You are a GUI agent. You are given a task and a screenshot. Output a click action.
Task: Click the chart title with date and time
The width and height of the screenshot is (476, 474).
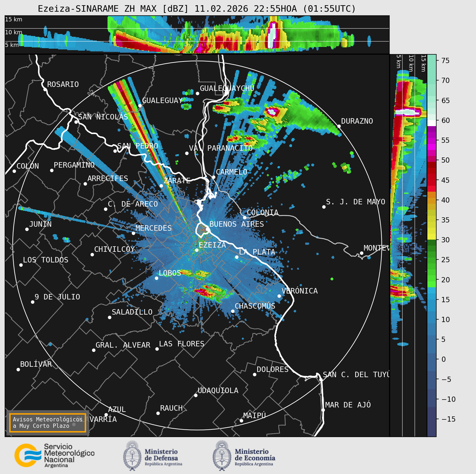pyautogui.click(x=197, y=9)
